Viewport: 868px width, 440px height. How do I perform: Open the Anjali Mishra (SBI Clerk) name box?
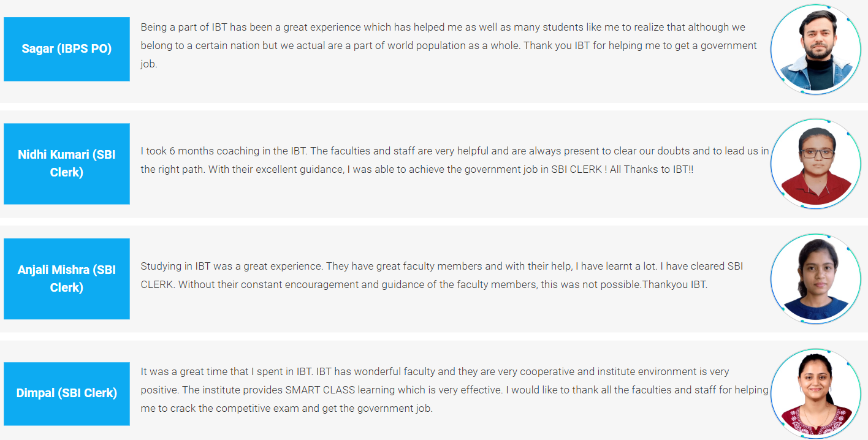pyautogui.click(x=67, y=279)
